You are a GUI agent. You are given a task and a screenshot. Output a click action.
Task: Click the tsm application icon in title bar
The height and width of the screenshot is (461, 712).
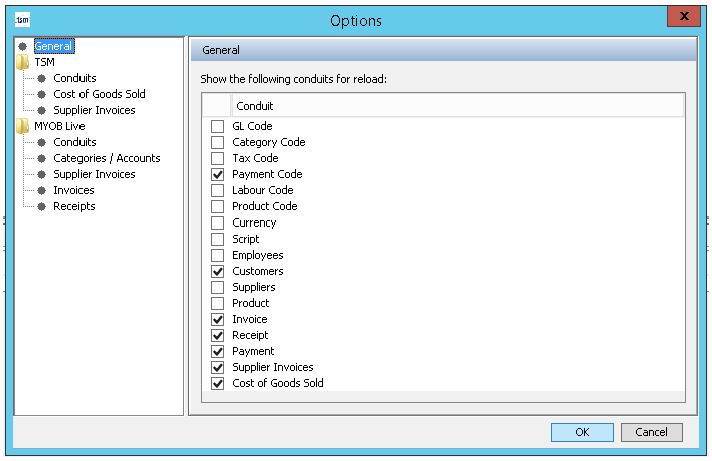point(22,19)
